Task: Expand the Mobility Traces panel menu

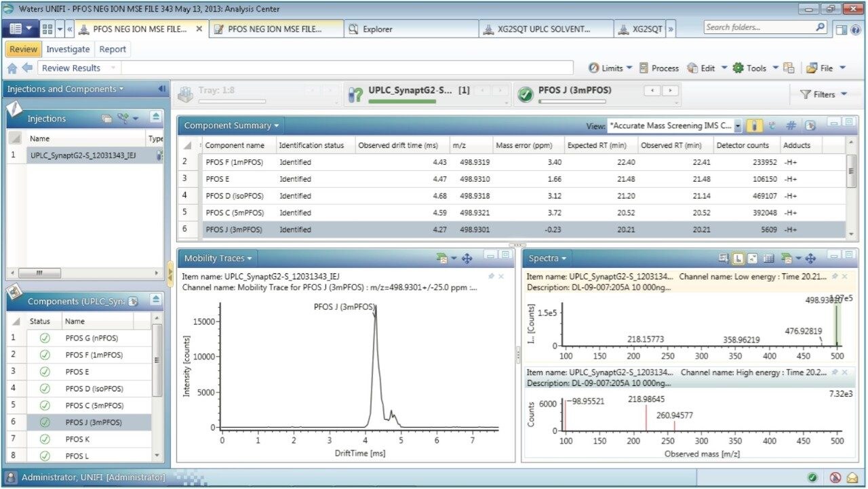Action: 218,258
